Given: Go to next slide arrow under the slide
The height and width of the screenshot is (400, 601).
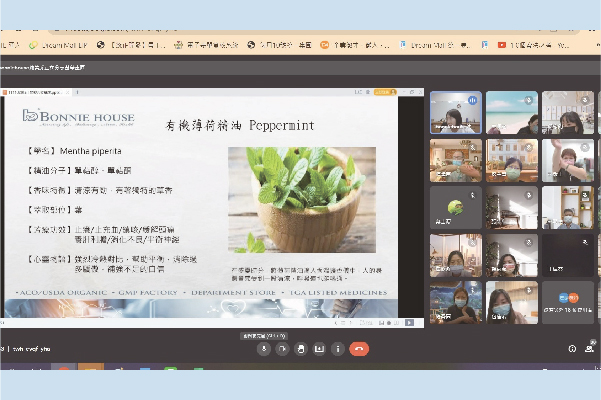Looking at the screenshot, I should pyautogui.click(x=350, y=323).
